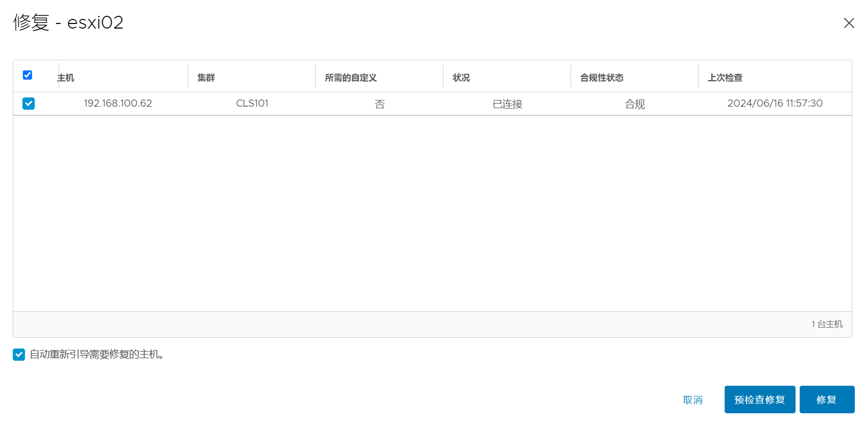The image size is (868, 424).
Task: Run 预检查修复 pre-check
Action: 759,400
